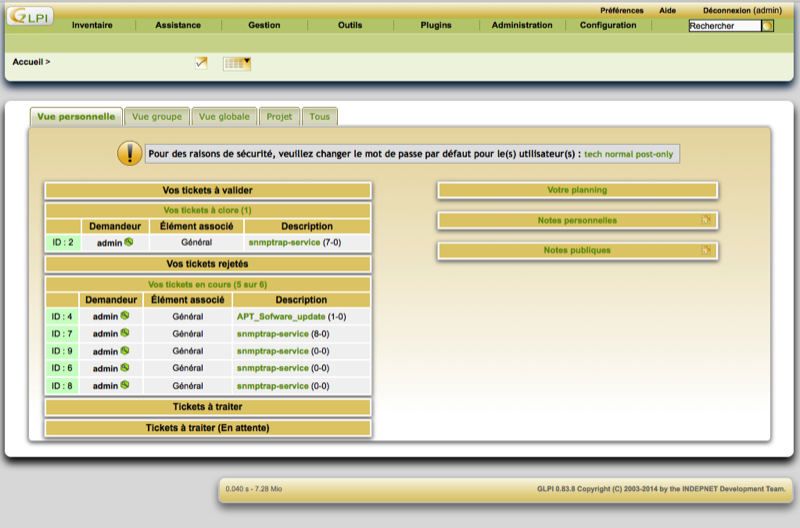Click into the Rechercher search field
Viewport: 800px width, 528px height.
[x=724, y=26]
